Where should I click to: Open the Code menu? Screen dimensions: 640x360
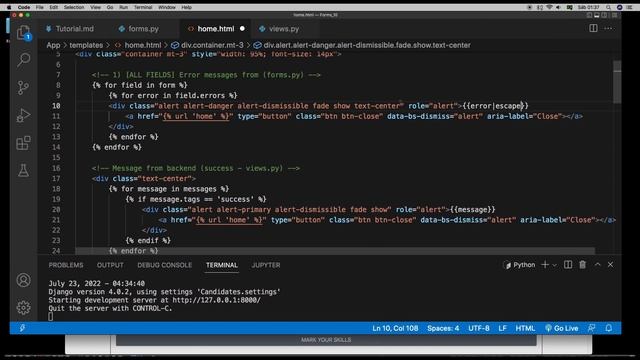24,7
